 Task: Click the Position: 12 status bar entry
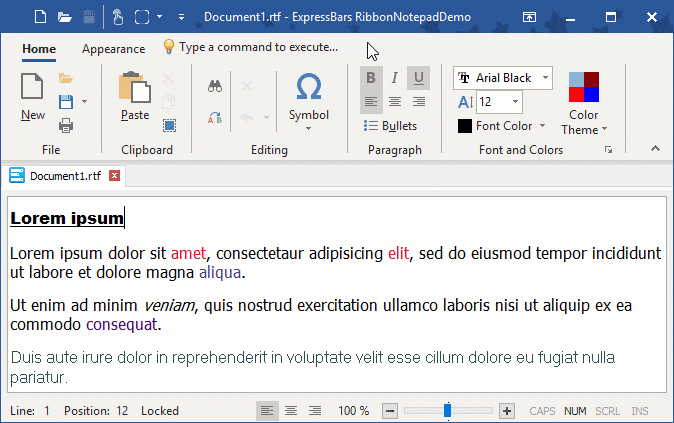(x=96, y=411)
